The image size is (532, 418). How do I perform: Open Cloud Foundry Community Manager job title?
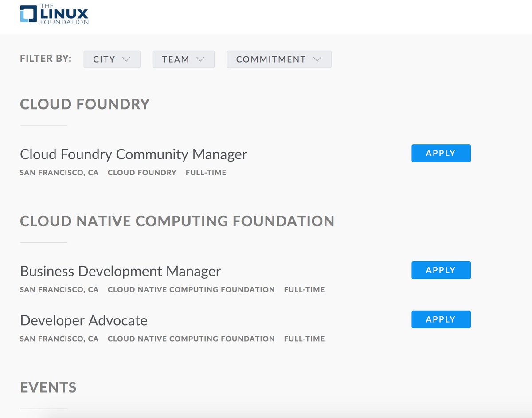coord(133,154)
